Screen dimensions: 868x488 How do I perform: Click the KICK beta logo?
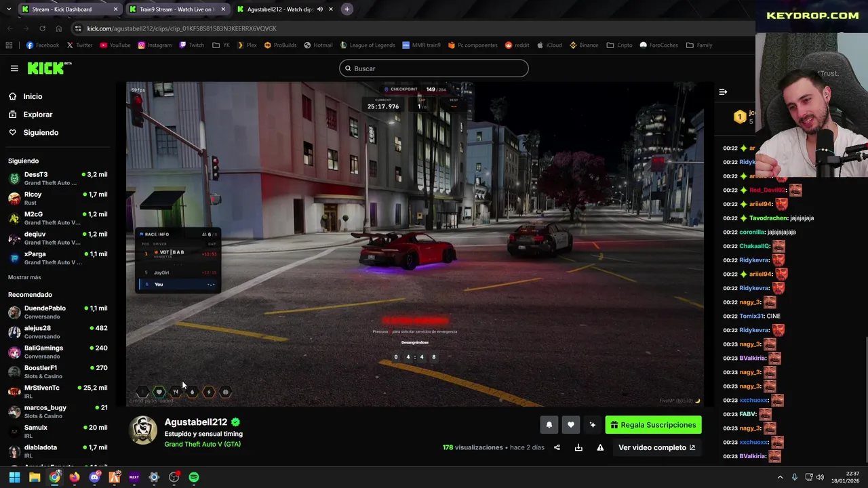(50, 68)
